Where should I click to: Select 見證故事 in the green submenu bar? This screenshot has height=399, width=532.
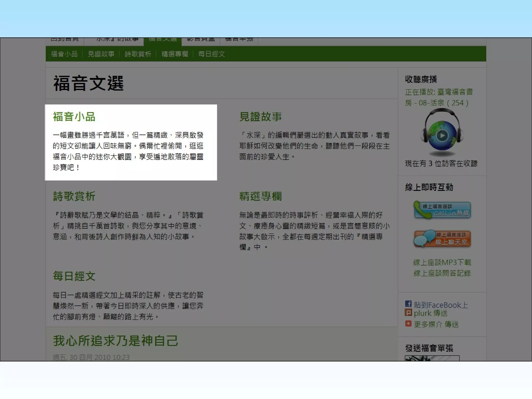(101, 54)
